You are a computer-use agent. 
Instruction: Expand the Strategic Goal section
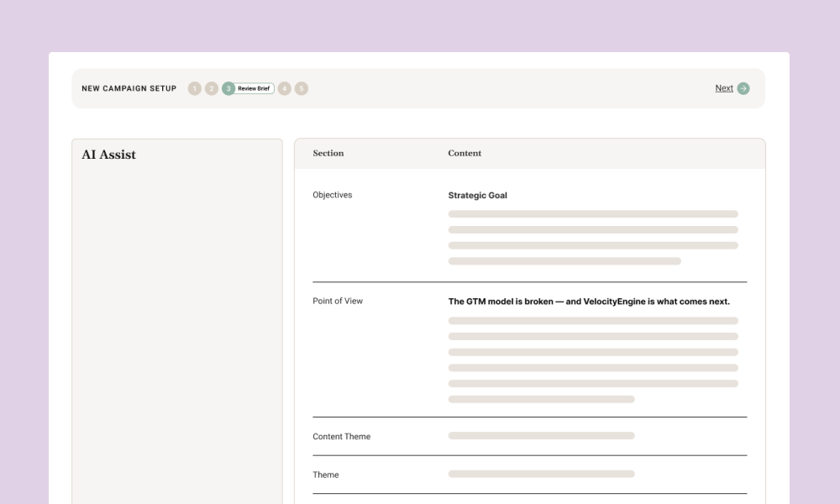pyautogui.click(x=478, y=195)
